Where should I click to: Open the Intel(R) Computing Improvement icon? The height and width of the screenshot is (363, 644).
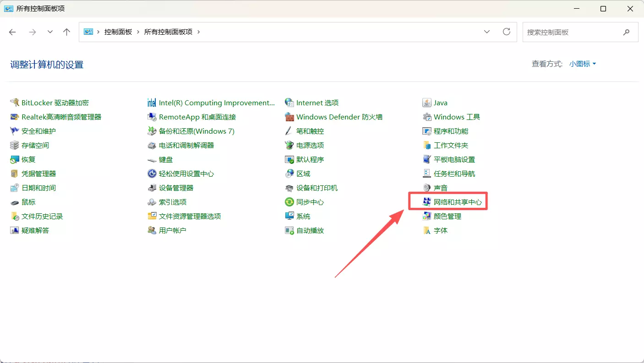click(152, 103)
